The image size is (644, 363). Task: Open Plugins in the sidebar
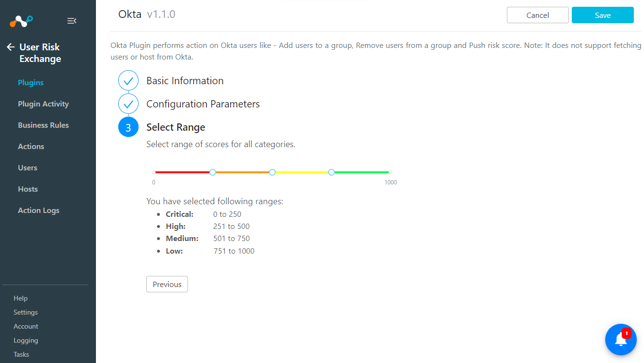(x=31, y=83)
